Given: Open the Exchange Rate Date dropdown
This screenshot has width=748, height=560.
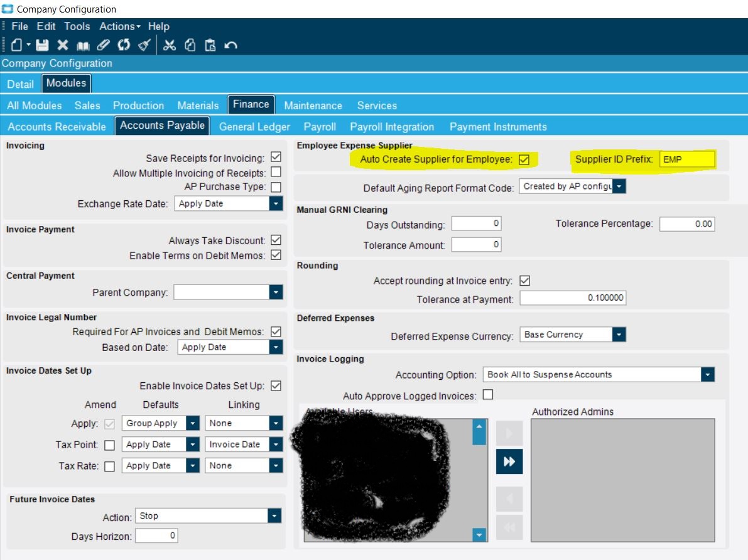Looking at the screenshot, I should [276, 203].
